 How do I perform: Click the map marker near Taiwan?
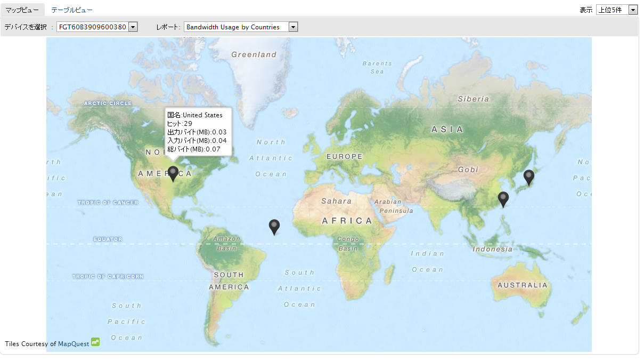tap(503, 199)
